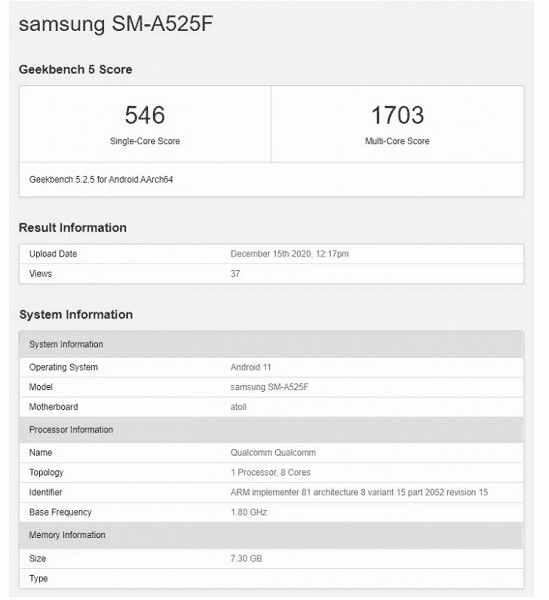The image size is (549, 600).
Task: Click the Size row label
Action: [37, 559]
